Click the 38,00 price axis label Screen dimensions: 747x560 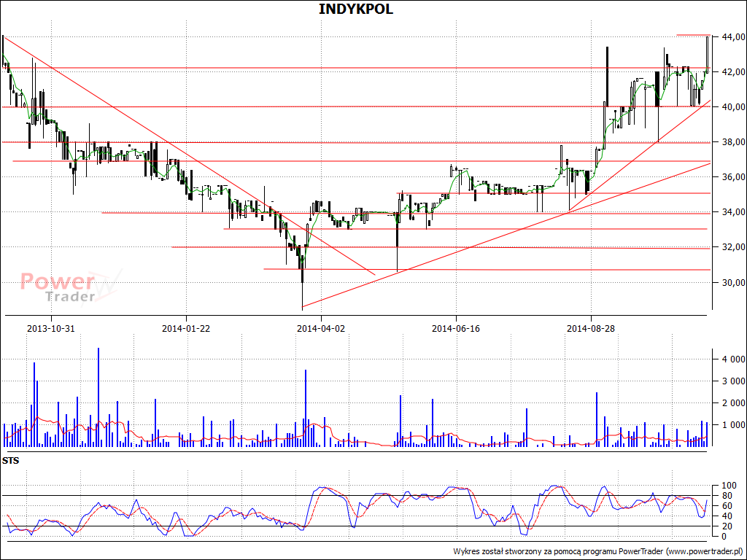point(733,142)
